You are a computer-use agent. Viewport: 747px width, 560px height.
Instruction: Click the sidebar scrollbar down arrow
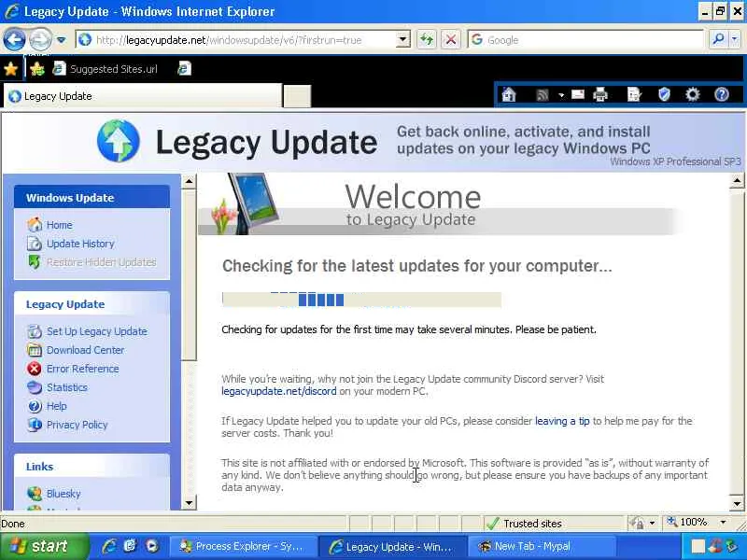pos(190,503)
